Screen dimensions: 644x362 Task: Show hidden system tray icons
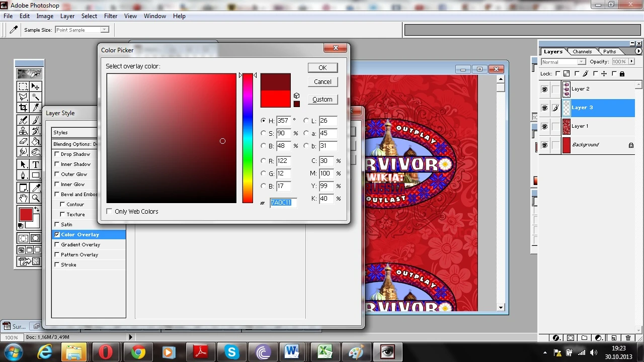[545, 353]
